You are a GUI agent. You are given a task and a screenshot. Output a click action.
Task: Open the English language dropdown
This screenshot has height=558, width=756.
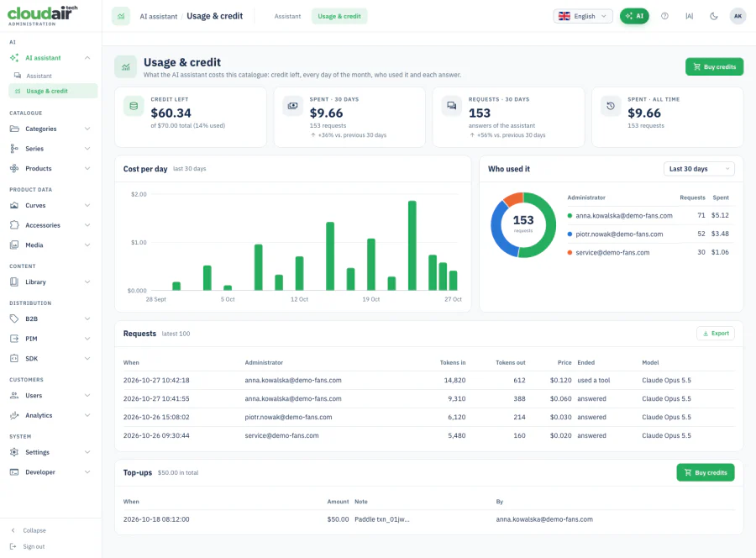click(x=583, y=16)
